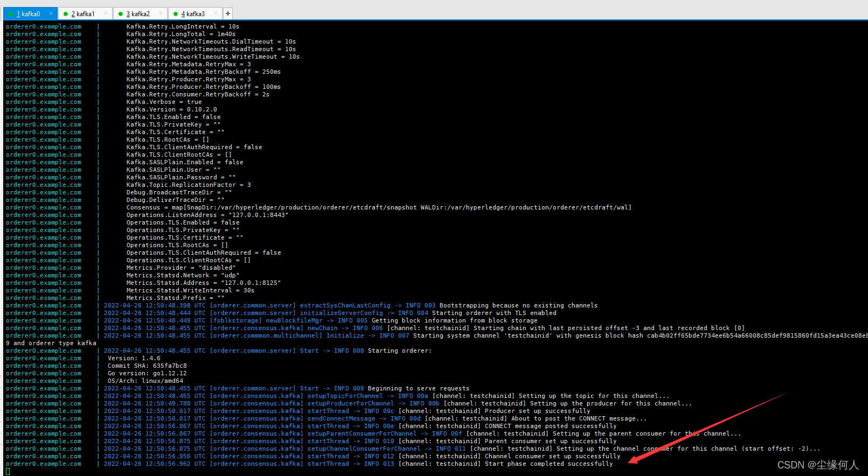Screen dimensions: 868x476
Task: Click the 'Metrics.Statsd.Address = "127.0.0.1:8125"' line
Action: 204,283
